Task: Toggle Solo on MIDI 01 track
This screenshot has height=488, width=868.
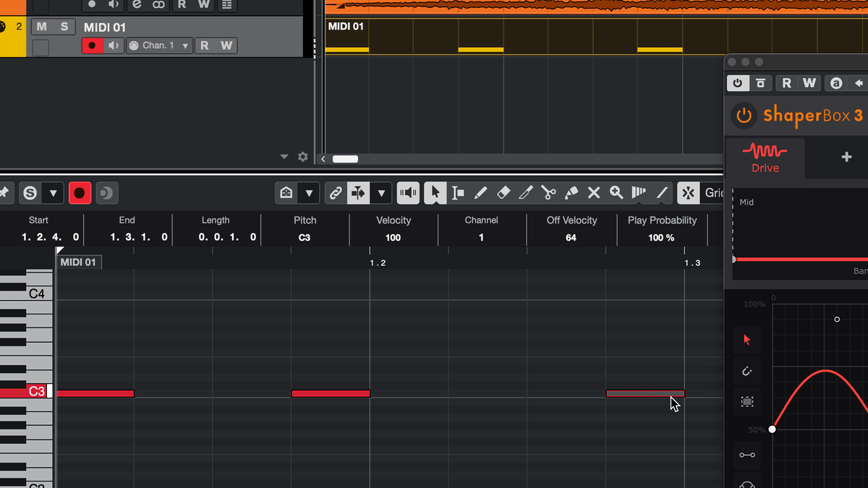Action: point(64,27)
